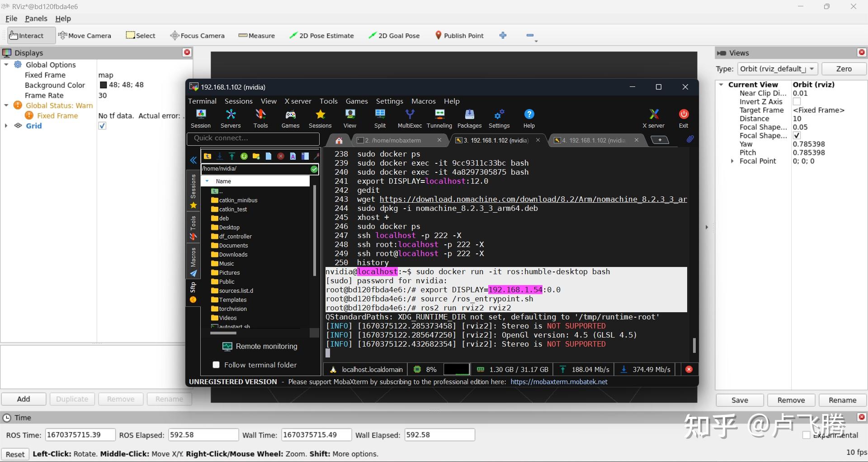Screen dimensions: 868x462
Task: Open the Panels menu in RViz
Action: 35,19
